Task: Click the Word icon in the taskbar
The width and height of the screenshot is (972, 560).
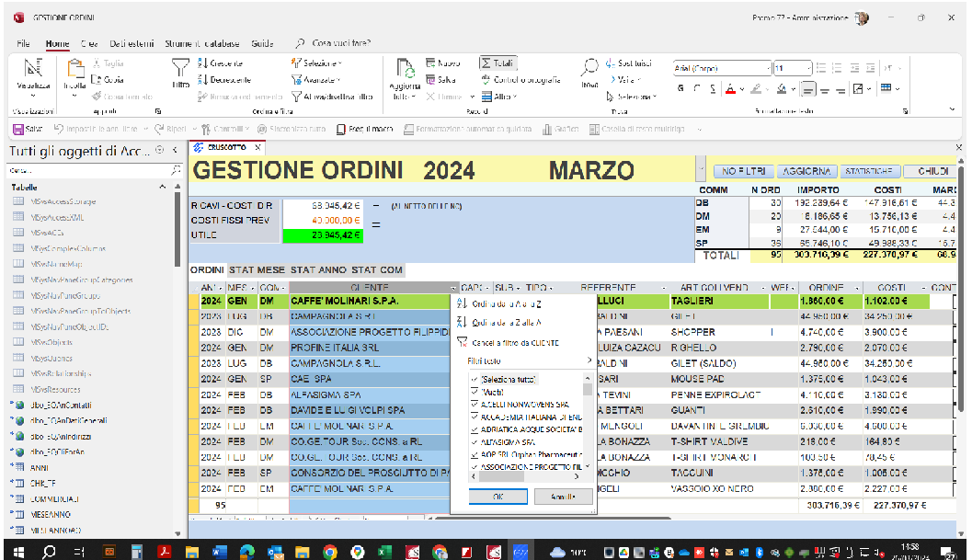Action: point(220,552)
